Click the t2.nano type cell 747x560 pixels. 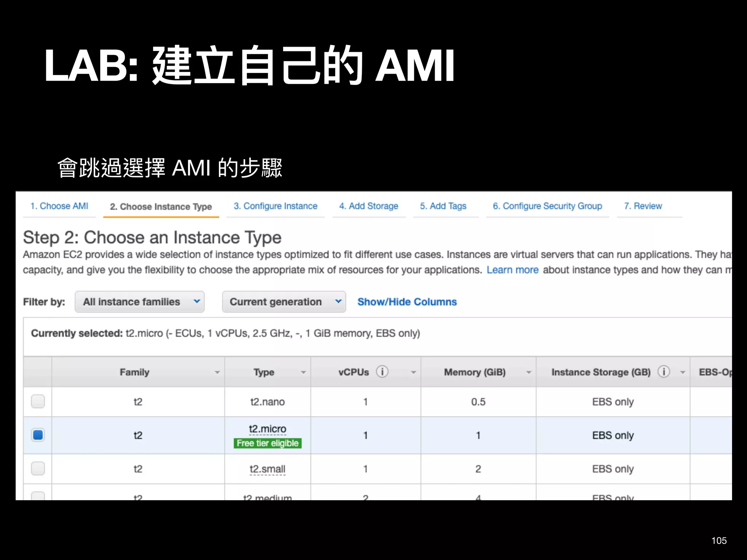click(267, 402)
